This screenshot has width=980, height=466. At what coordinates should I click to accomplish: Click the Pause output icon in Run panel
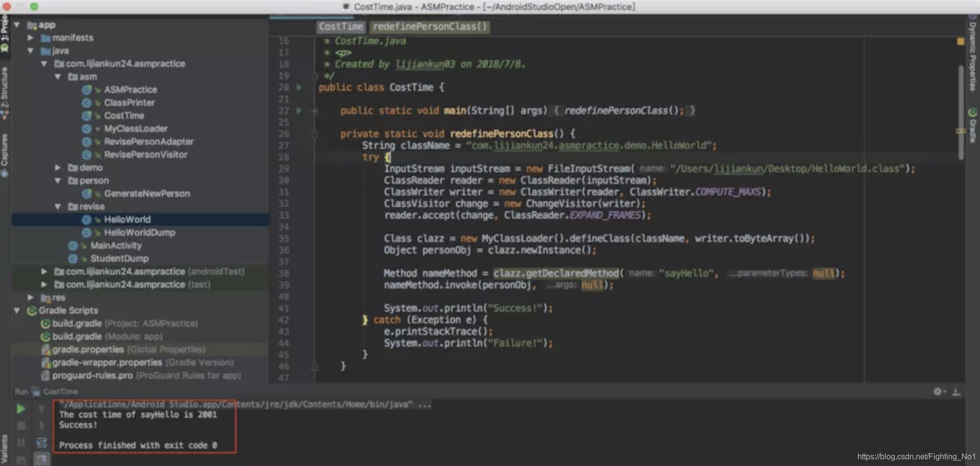tap(21, 443)
